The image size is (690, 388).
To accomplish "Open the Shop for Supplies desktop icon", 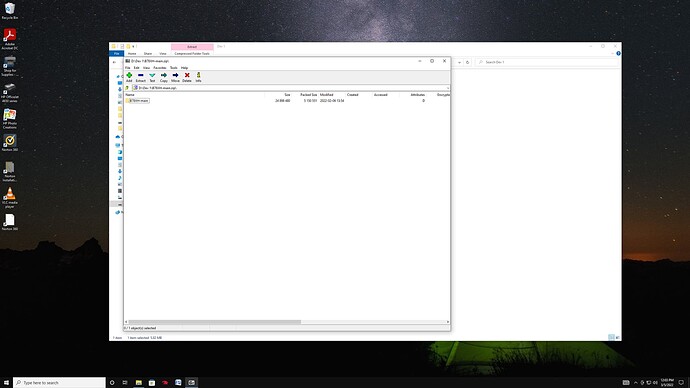I will click(10, 66).
